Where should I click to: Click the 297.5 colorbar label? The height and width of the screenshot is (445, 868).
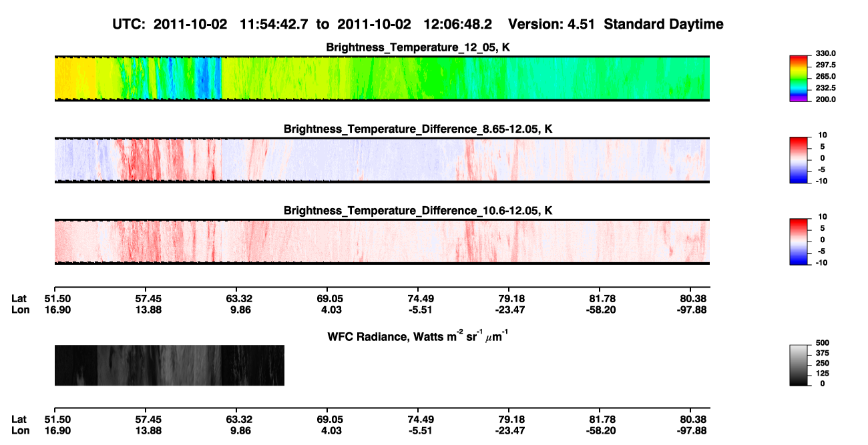(x=826, y=65)
